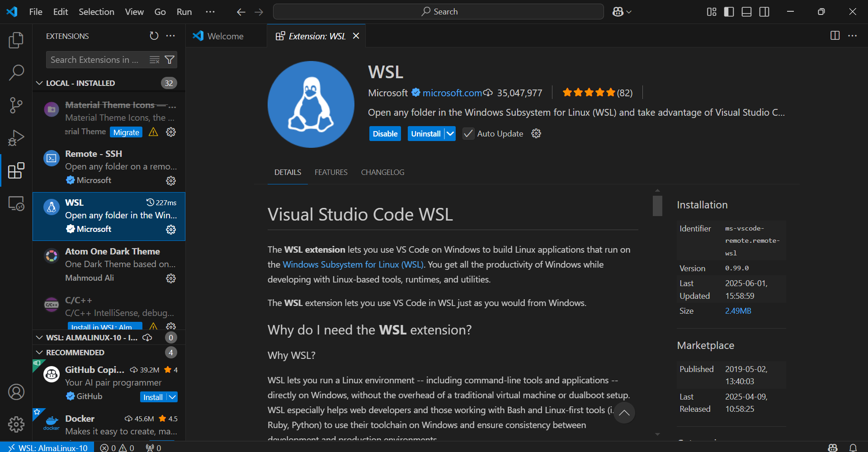Image resolution: width=868 pixels, height=452 pixels.
Task: Open Source Control view
Action: 16,105
